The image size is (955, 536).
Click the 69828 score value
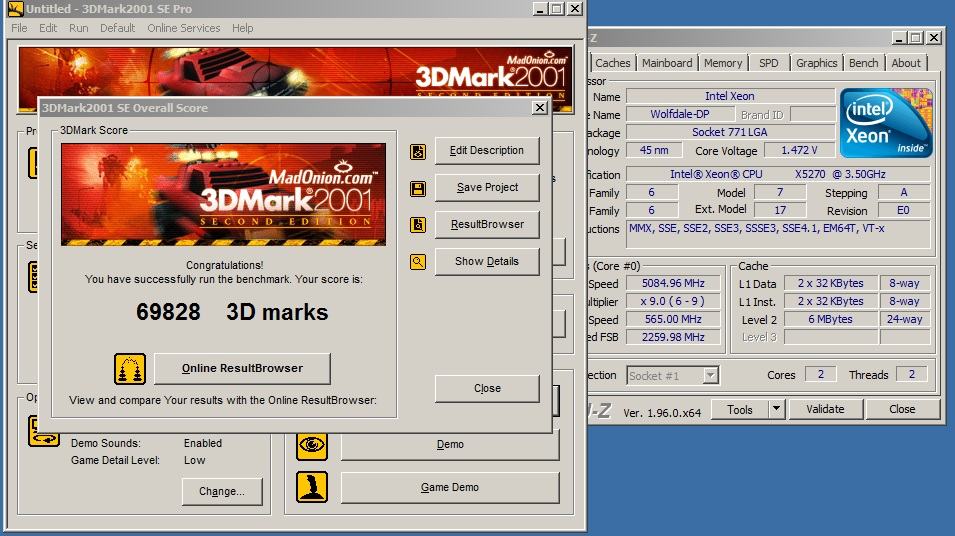coord(168,312)
